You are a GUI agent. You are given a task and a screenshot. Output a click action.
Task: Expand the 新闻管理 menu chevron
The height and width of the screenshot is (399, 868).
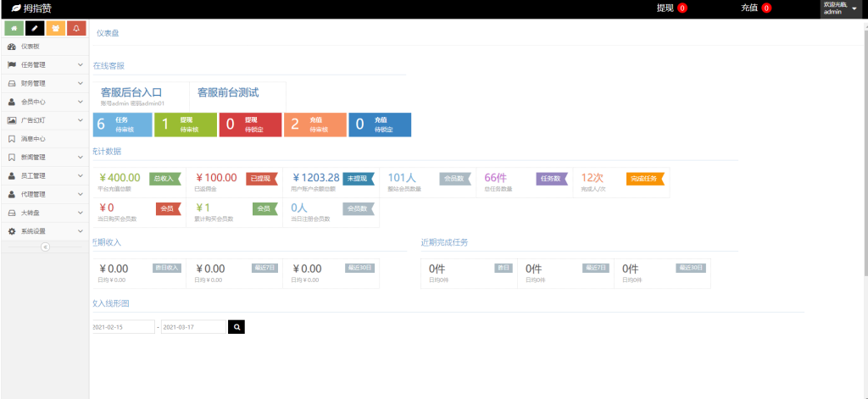81,158
